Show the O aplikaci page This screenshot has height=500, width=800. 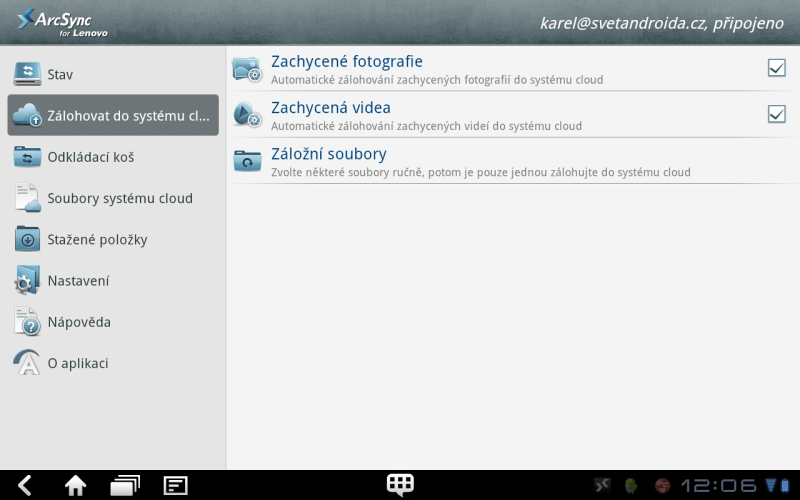pos(113,363)
